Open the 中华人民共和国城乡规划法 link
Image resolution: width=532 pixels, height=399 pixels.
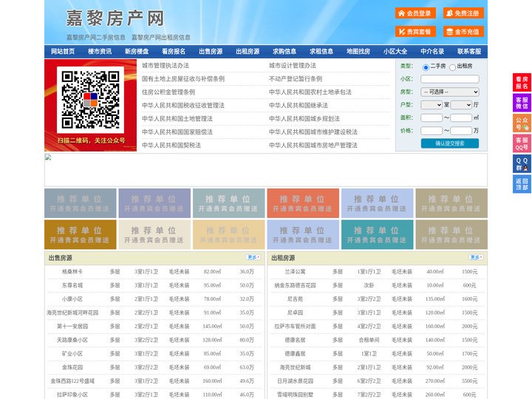pyautogui.click(x=304, y=119)
